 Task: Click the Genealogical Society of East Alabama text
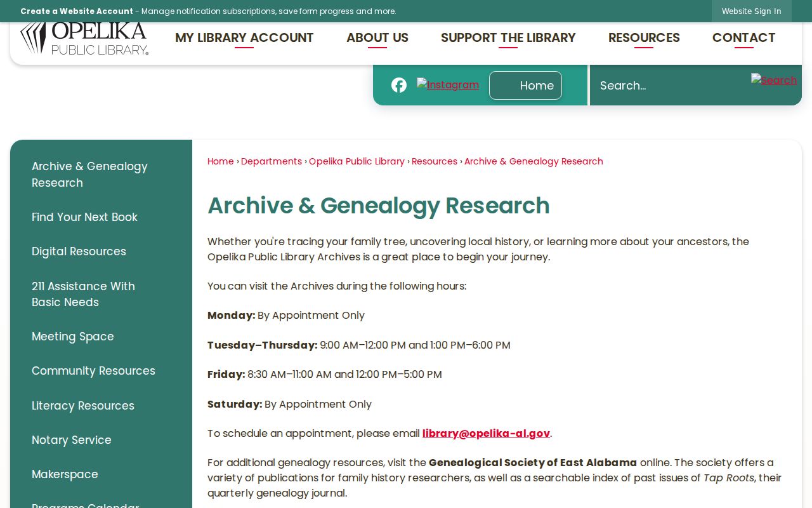tap(533, 463)
